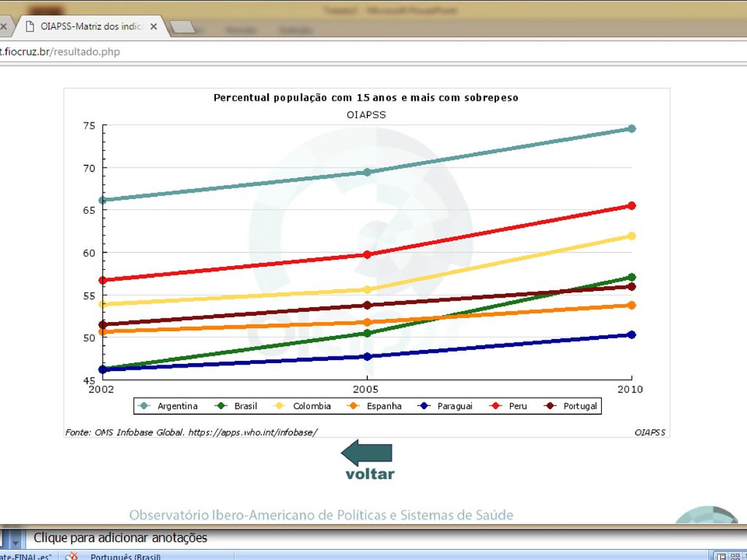Click Peru's 2002 data point

tap(102, 281)
